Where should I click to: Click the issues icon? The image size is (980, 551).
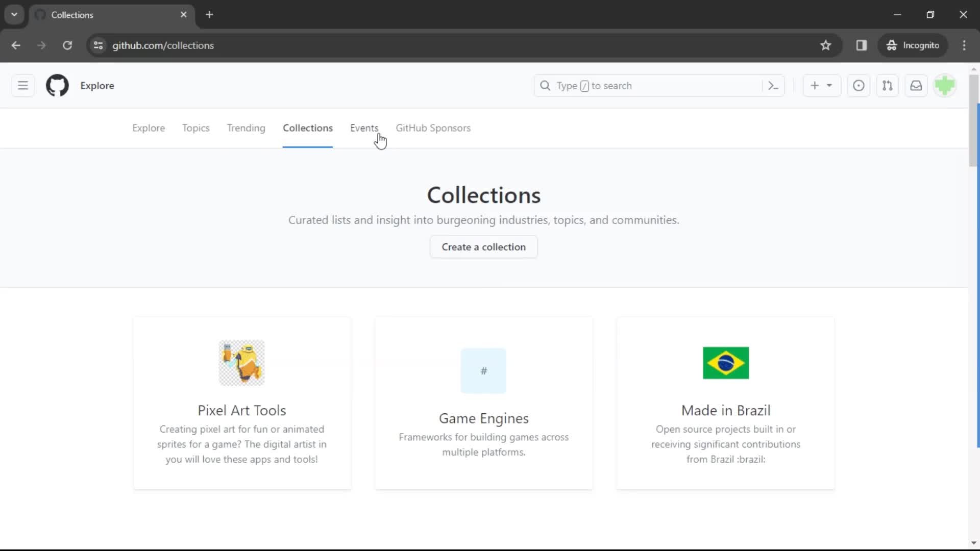coord(859,85)
